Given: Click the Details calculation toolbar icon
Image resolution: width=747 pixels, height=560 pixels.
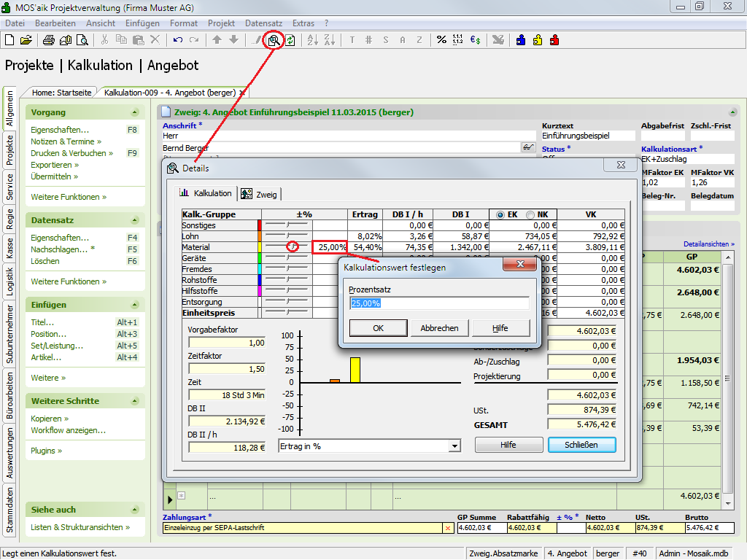Looking at the screenshot, I should point(274,40).
